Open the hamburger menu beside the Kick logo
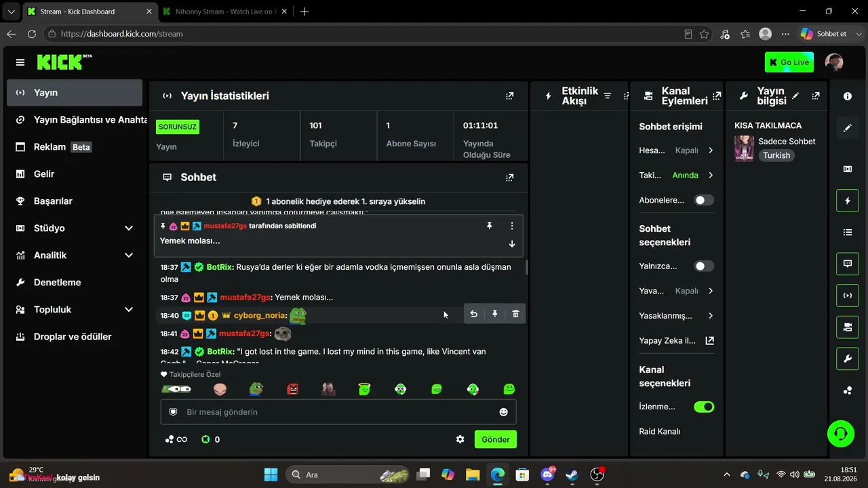868x488 pixels. tap(20, 62)
